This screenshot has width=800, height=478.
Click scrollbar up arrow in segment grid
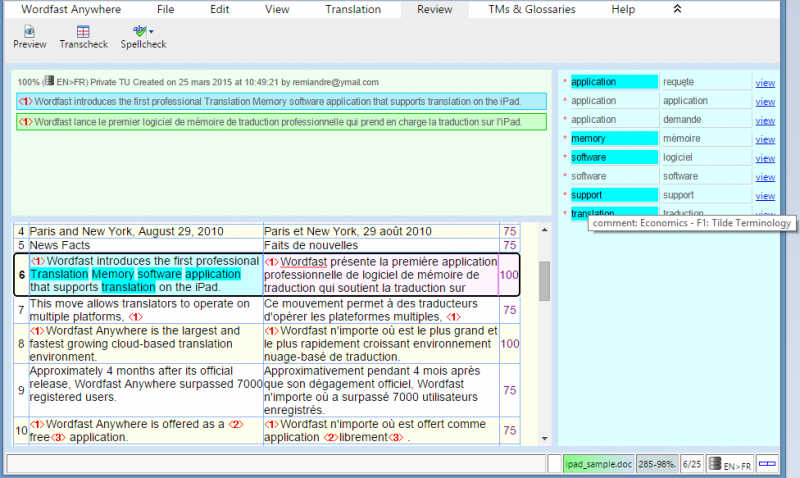coord(544,230)
